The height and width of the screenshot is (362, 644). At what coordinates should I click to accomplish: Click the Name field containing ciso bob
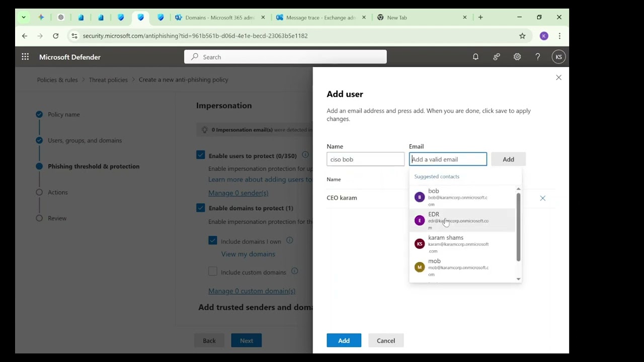click(365, 159)
